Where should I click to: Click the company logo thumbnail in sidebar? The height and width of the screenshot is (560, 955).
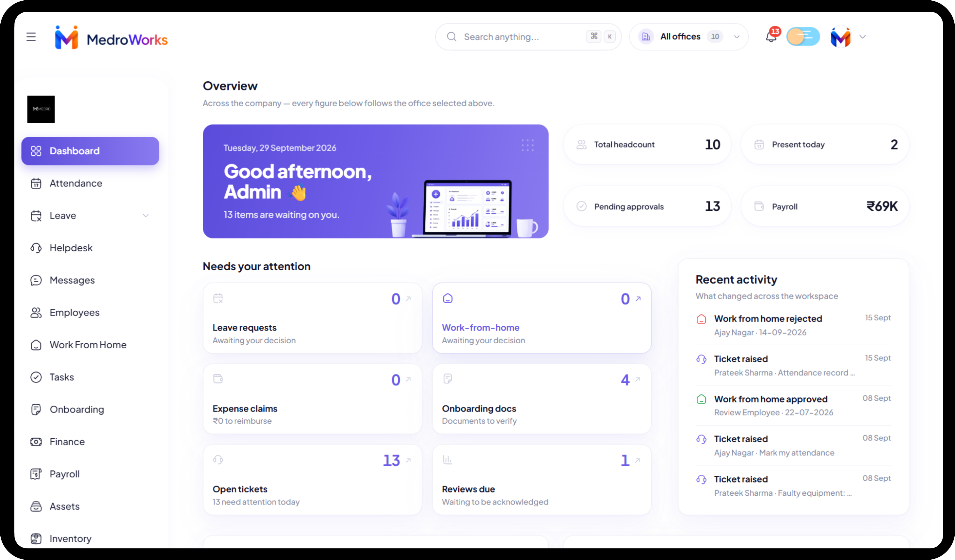click(41, 109)
